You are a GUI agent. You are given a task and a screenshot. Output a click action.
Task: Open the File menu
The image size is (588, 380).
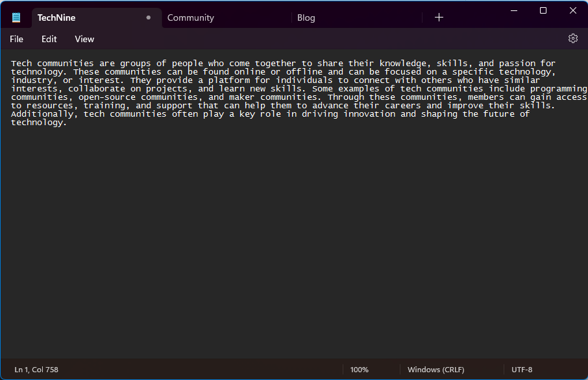tap(16, 39)
